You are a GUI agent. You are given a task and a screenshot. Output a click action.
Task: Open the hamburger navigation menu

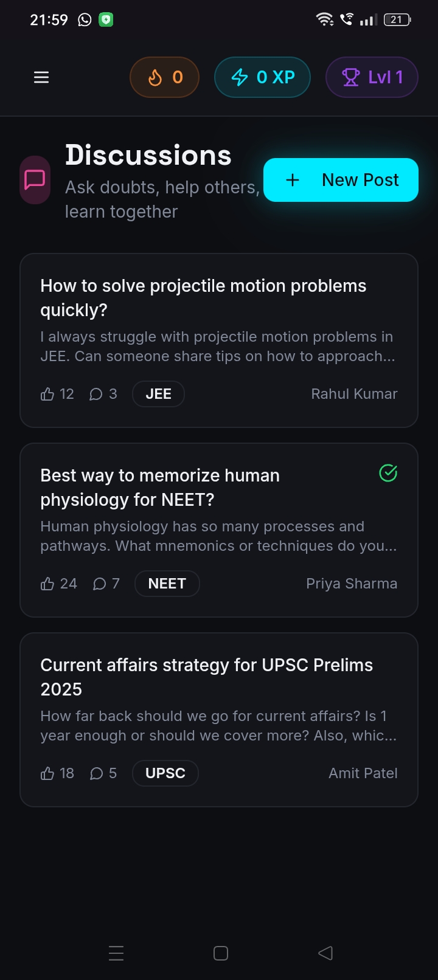(41, 77)
